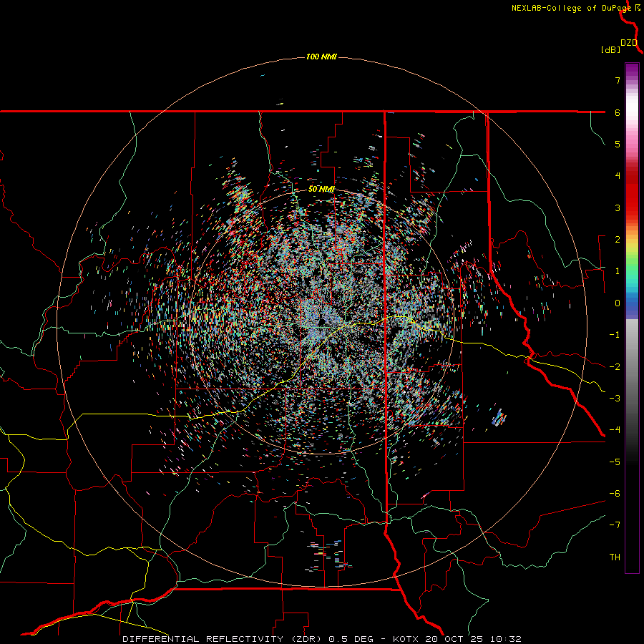644x644 pixels.
Task: Click the DIFFERENTIAL REFLECTIVITY (ZDR) caption
Action: 223,639
